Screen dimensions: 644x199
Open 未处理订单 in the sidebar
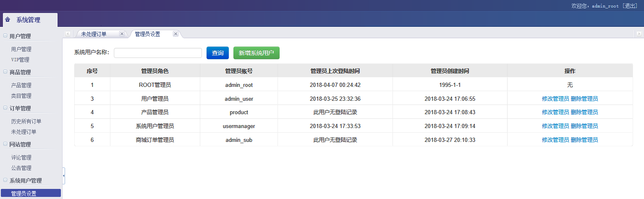(24, 132)
